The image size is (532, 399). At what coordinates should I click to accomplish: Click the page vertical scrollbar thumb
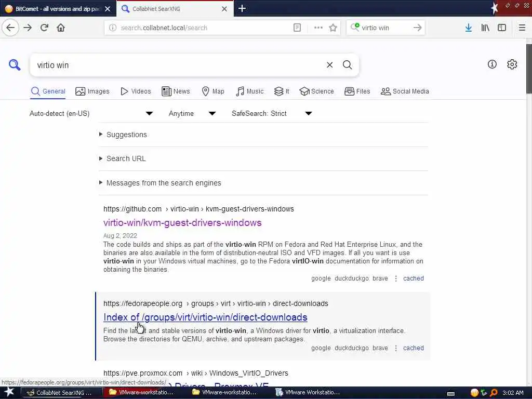(x=529, y=69)
